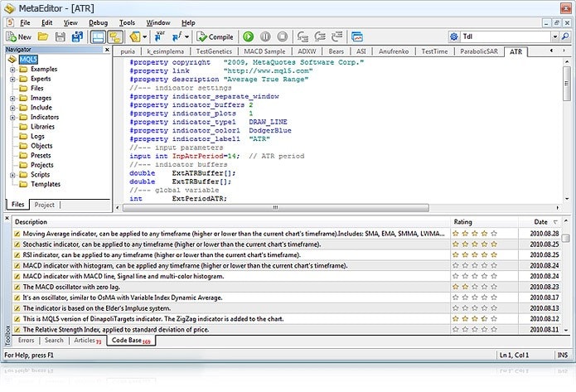Select the Libraries folder
The width and height of the screenshot is (576, 392).
point(42,127)
